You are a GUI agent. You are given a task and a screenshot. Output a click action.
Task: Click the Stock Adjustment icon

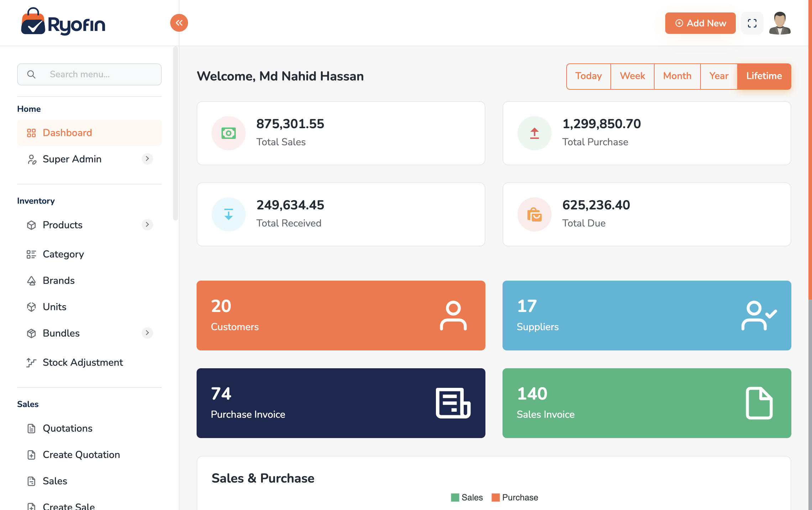point(31,363)
